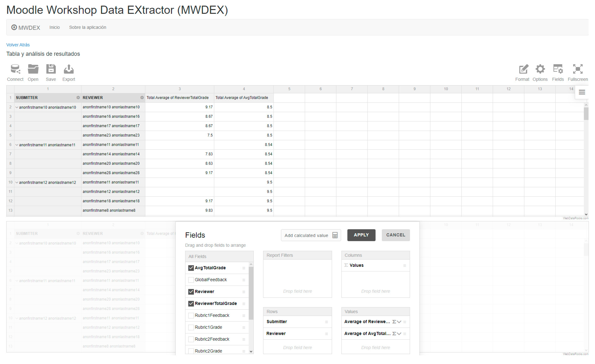Click the Save floppy disk icon
Image resolution: width=595 pixels, height=364 pixels.
[51, 69]
